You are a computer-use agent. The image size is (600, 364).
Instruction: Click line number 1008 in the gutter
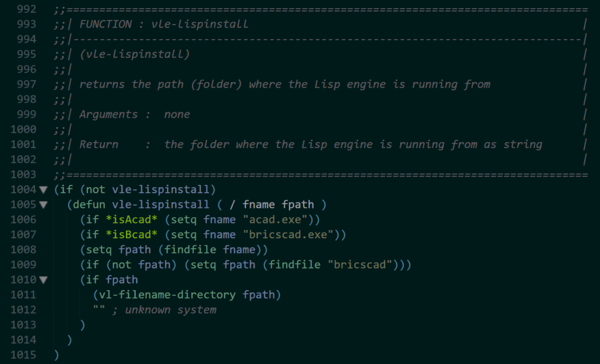point(23,250)
